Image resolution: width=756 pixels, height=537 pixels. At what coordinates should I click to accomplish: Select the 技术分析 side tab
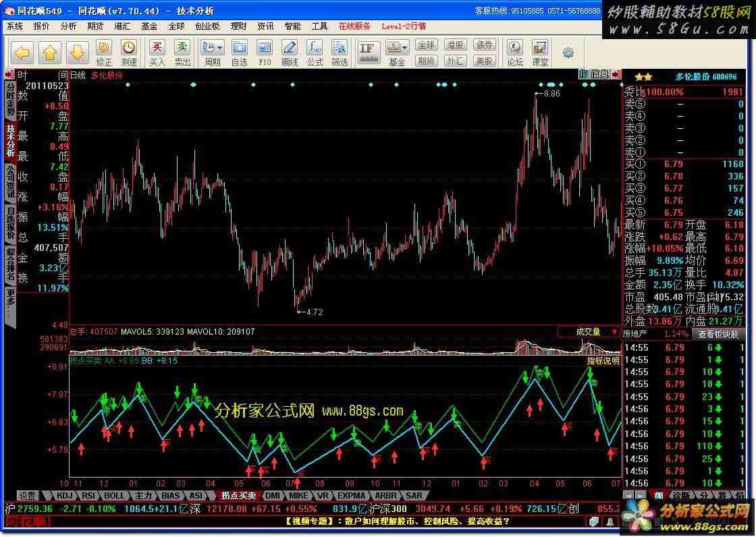pyautogui.click(x=10, y=141)
